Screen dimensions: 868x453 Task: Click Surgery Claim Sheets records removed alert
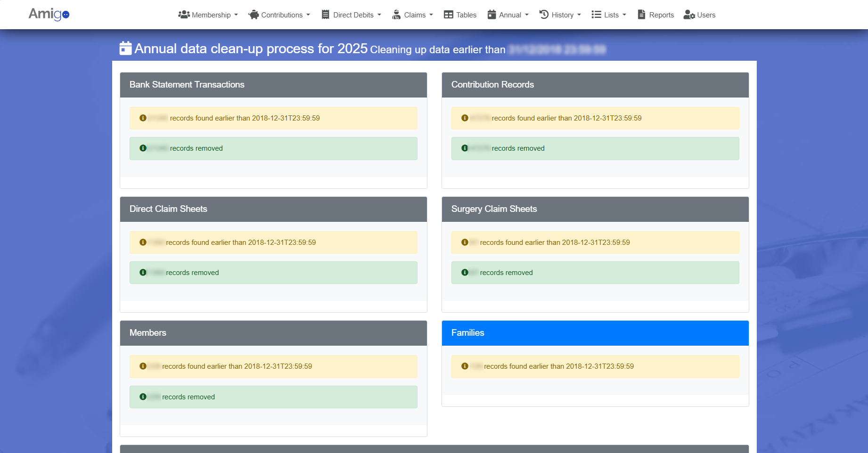tap(595, 273)
